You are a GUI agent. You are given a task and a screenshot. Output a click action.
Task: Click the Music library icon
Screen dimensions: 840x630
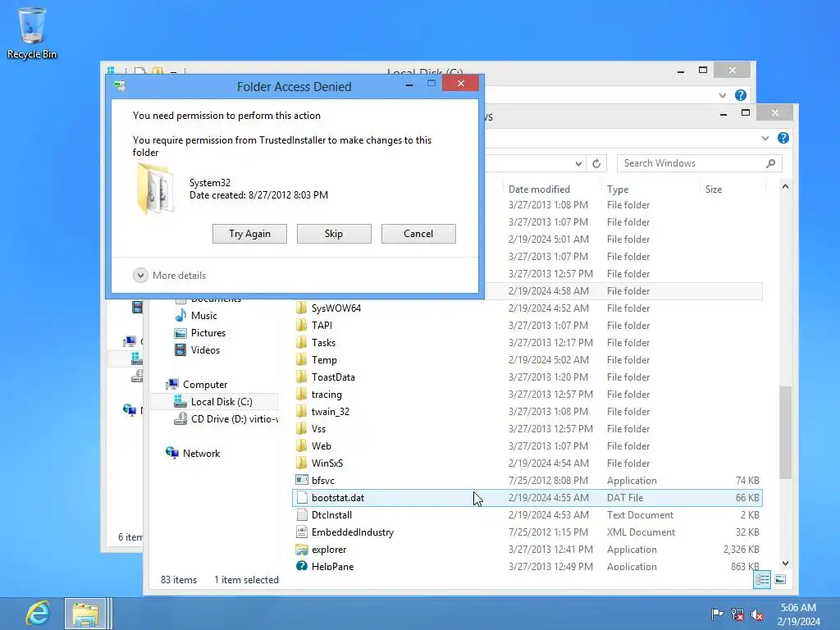(181, 316)
